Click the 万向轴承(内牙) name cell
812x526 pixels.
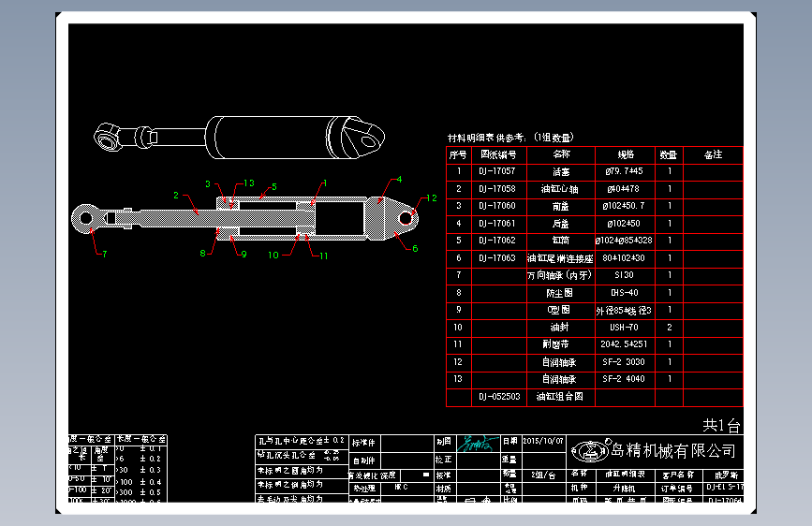(560, 275)
